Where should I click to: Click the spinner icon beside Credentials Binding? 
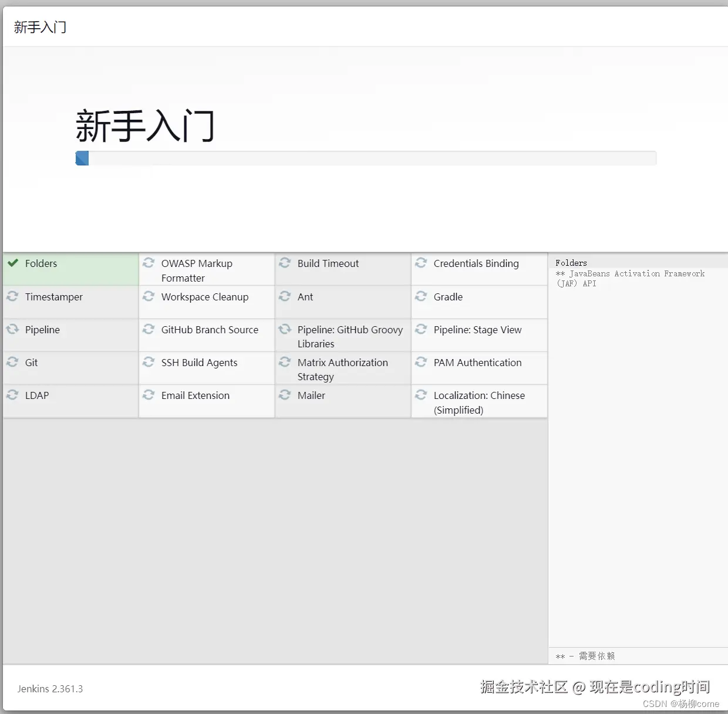click(x=422, y=263)
